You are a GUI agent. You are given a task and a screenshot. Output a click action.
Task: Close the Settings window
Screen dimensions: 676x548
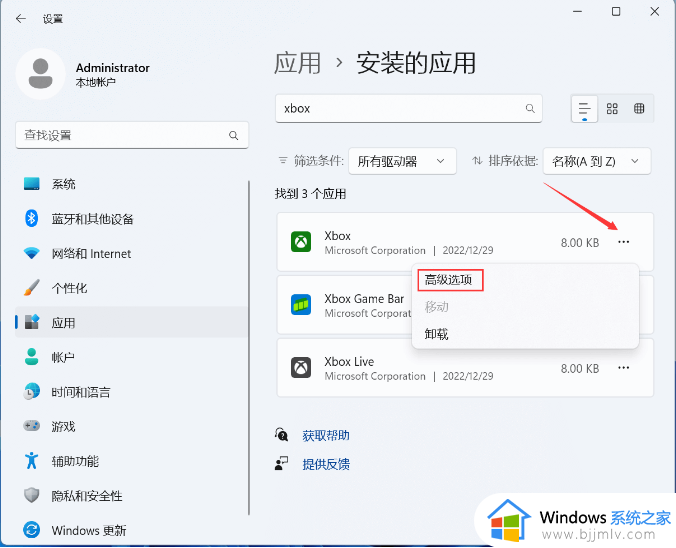click(654, 12)
